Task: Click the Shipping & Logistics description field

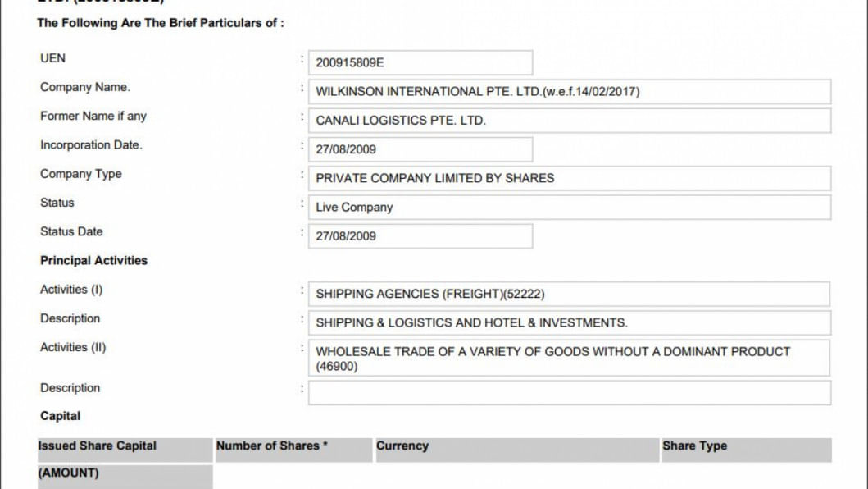Action: [569, 323]
